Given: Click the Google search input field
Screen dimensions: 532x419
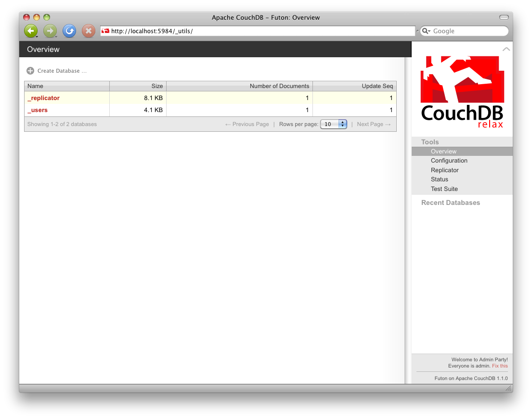Looking at the screenshot, I should (x=468, y=31).
